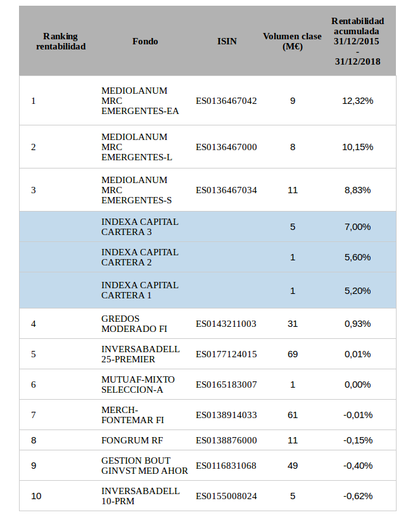420x515 pixels.
Task: Select fund MEDIOLANUM MRC EMERGENTES-EA
Action: [x=140, y=101]
